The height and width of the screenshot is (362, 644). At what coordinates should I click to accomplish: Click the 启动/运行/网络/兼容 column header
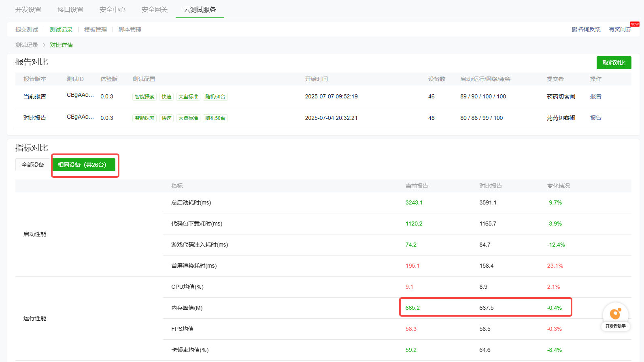[x=485, y=79]
